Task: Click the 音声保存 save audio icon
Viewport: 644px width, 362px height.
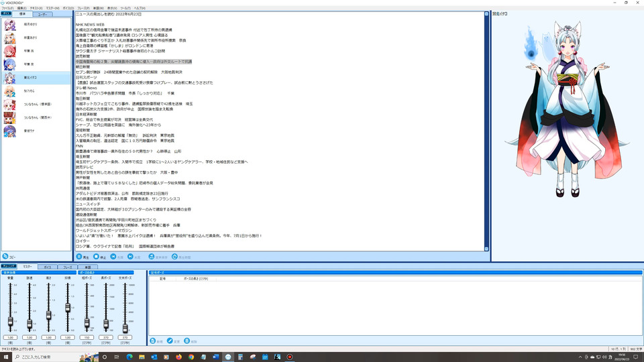Action: coord(152,257)
